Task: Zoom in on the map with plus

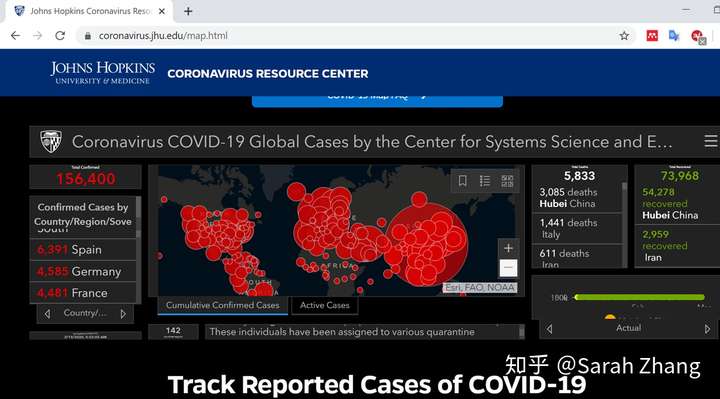Action: coord(508,248)
